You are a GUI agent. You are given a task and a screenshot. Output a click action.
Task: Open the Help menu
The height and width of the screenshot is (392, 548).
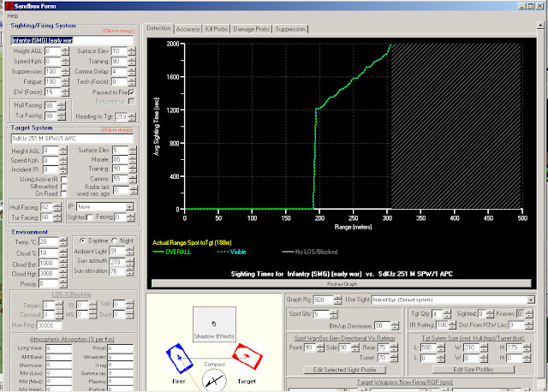[x=13, y=15]
